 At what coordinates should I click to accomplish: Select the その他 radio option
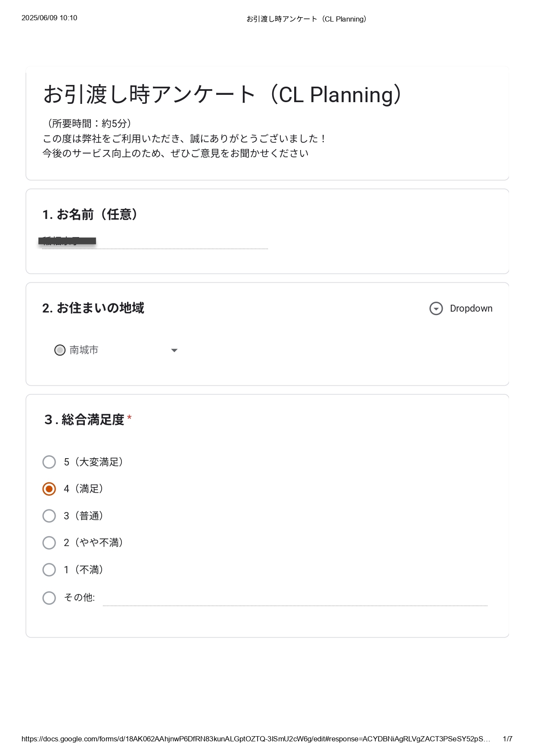click(49, 598)
